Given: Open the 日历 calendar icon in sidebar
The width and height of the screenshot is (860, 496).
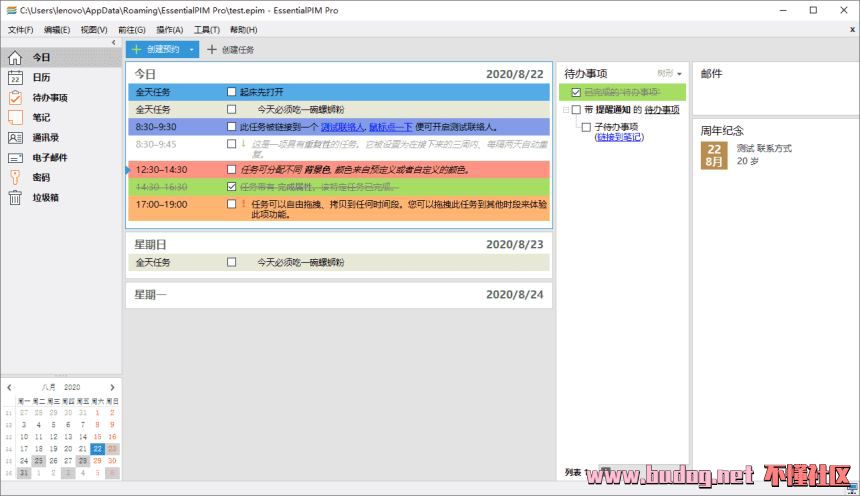Looking at the screenshot, I should [x=15, y=77].
